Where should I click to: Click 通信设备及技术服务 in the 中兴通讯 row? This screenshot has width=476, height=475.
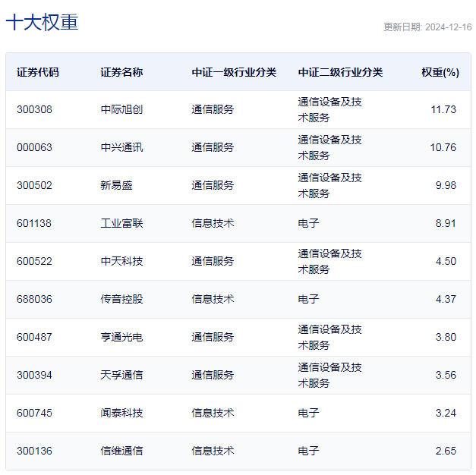[x=329, y=147]
